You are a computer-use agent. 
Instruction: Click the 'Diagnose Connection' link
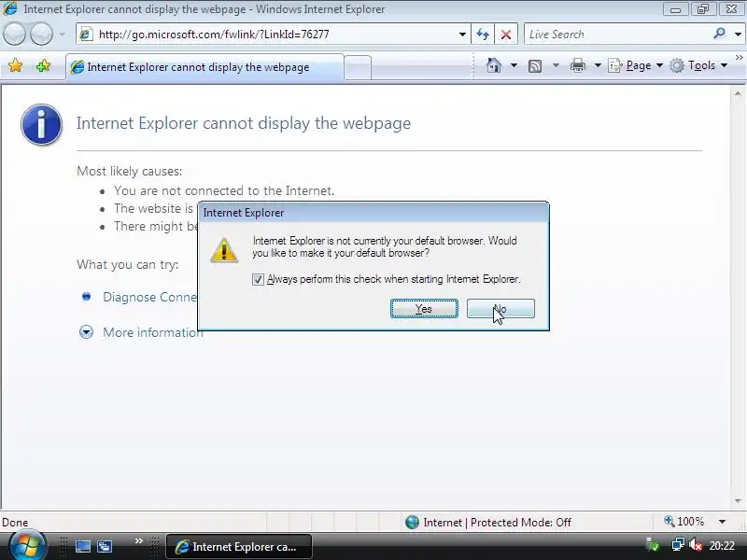click(150, 297)
